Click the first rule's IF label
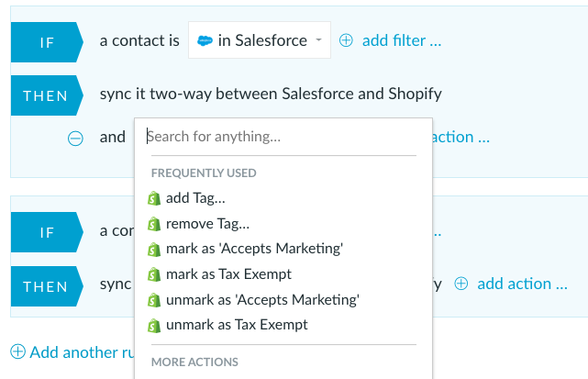Image resolution: width=588 pixels, height=379 pixels. click(47, 42)
